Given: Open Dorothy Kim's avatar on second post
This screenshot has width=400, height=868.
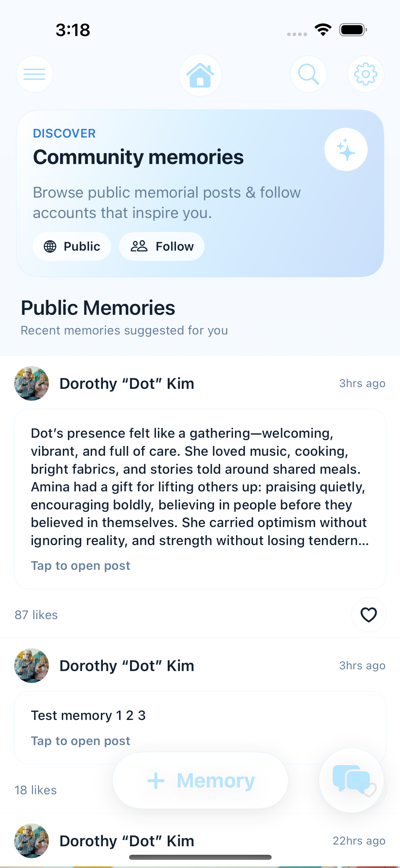Looking at the screenshot, I should pos(32,666).
